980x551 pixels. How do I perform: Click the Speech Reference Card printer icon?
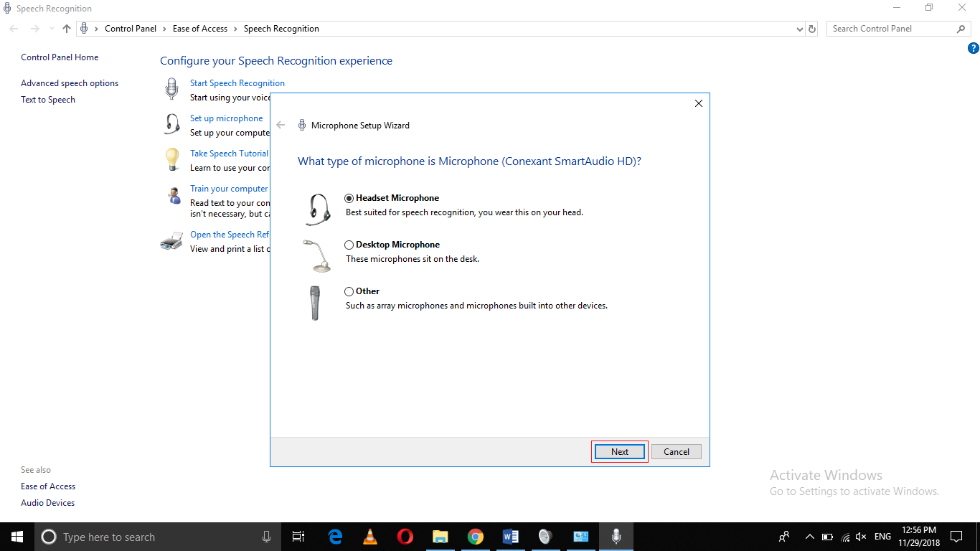pyautogui.click(x=171, y=241)
